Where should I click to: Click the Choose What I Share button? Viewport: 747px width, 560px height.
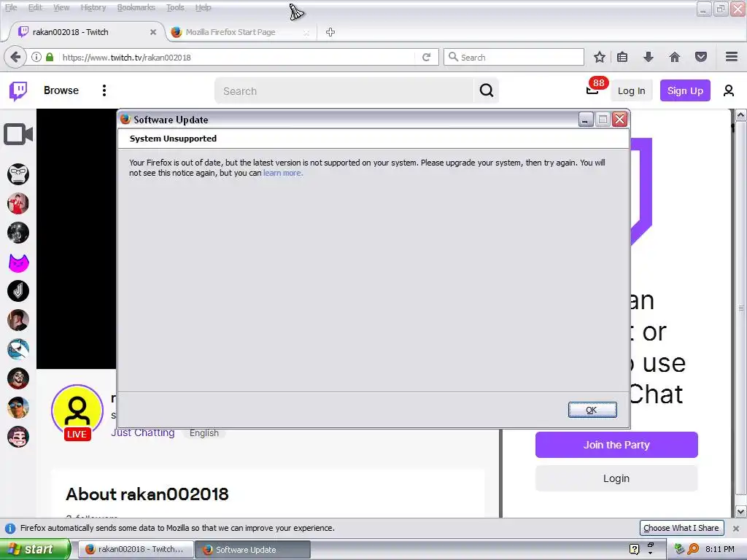(681, 528)
